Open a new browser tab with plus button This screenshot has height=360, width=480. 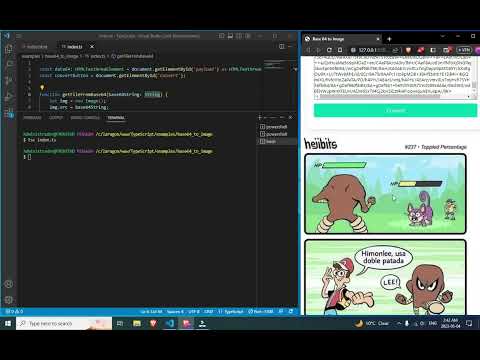point(389,39)
